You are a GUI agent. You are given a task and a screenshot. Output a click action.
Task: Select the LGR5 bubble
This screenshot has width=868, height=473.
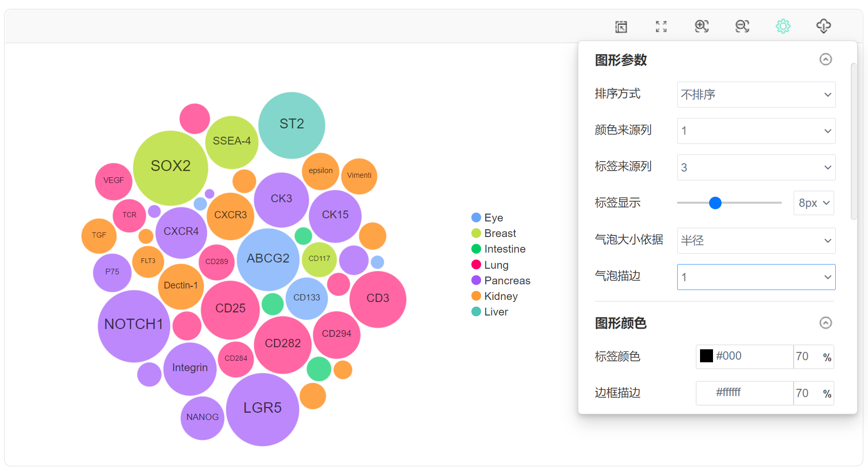[263, 409]
